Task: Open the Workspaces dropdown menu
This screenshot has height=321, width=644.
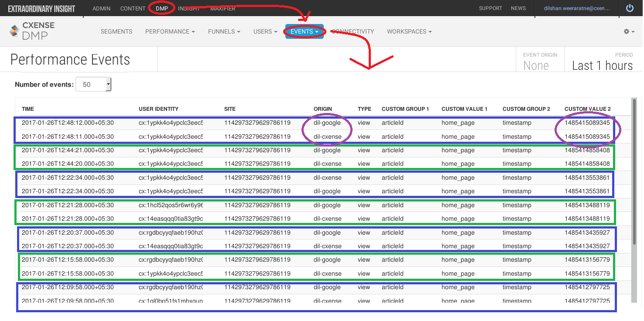Action: click(409, 31)
